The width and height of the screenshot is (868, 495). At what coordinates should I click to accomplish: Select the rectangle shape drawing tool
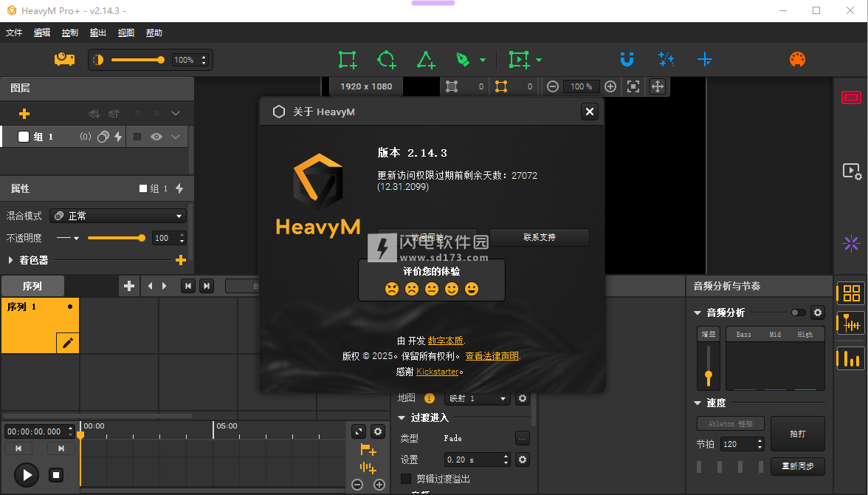coord(347,60)
